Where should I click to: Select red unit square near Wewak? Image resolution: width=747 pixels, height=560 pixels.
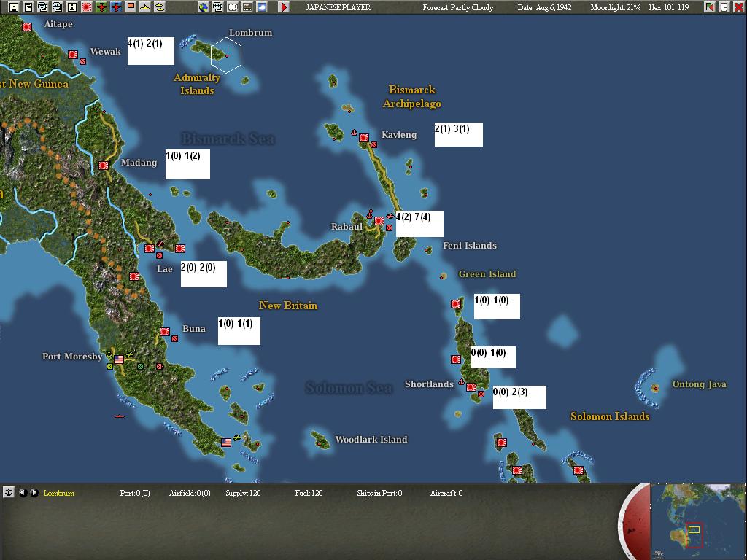pyautogui.click(x=83, y=61)
